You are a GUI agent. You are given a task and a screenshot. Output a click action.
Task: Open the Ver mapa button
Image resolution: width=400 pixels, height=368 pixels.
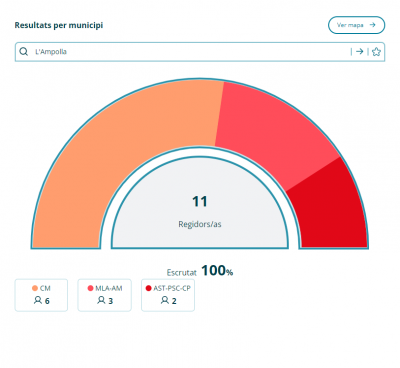pyautogui.click(x=356, y=25)
